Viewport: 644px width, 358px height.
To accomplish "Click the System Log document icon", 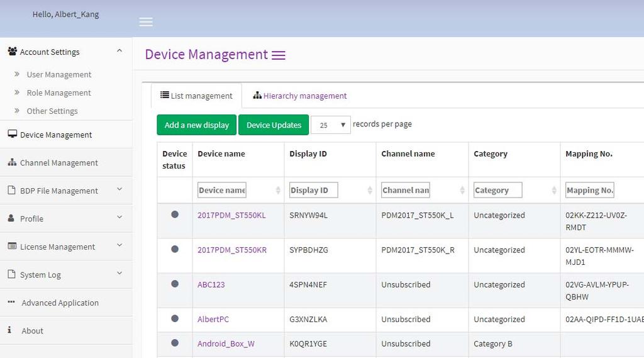I will click(x=12, y=274).
